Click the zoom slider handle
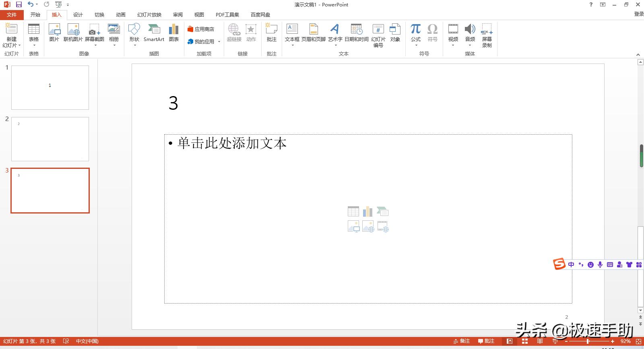This screenshot has height=349, width=644. [x=588, y=341]
